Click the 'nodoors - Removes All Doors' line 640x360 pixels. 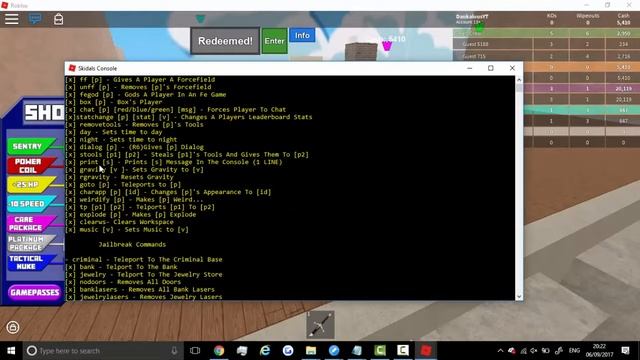(123, 282)
